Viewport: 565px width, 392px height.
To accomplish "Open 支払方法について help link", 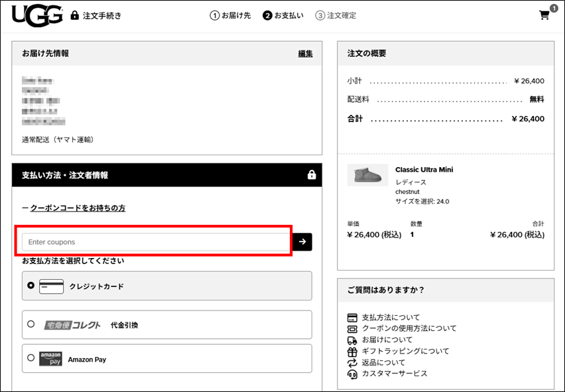I will [391, 318].
